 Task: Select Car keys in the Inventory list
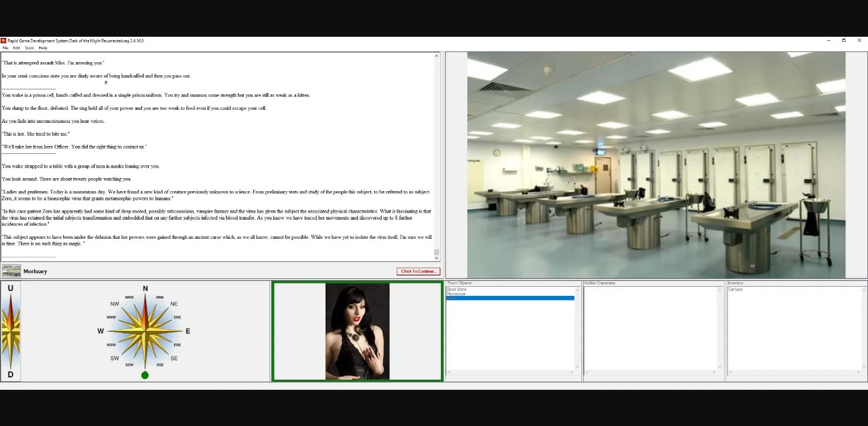click(x=735, y=290)
